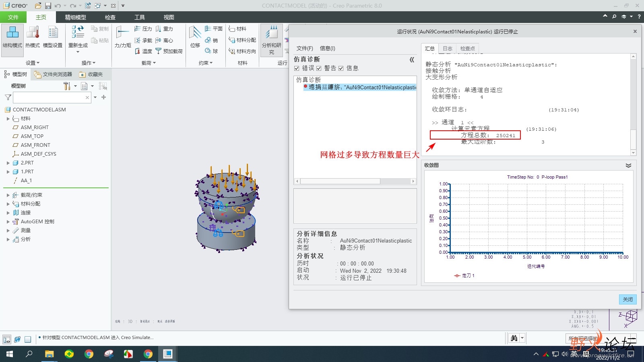644x362 pixels.
Task: Switch to the 工具 ribbon tab
Action: pyautogui.click(x=140, y=17)
